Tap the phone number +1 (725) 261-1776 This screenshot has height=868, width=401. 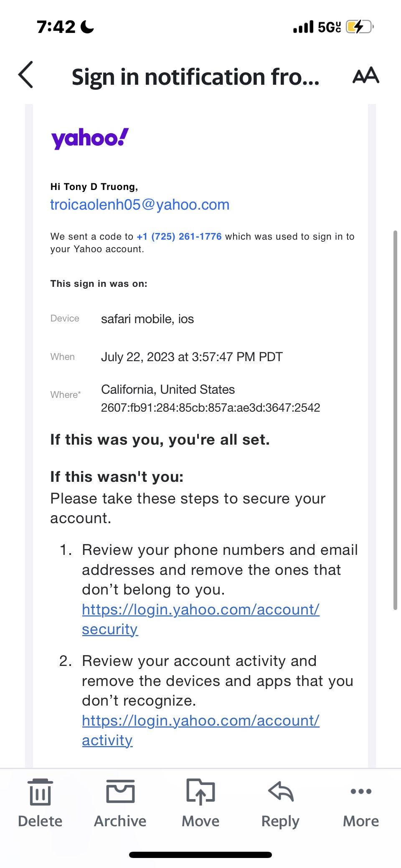[x=179, y=237]
